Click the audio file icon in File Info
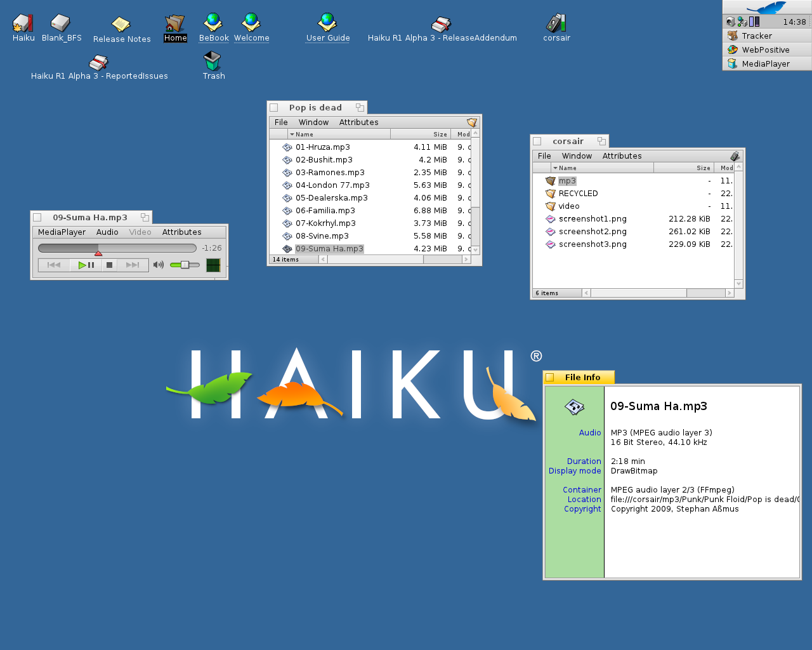The width and height of the screenshot is (812, 650). (x=574, y=407)
